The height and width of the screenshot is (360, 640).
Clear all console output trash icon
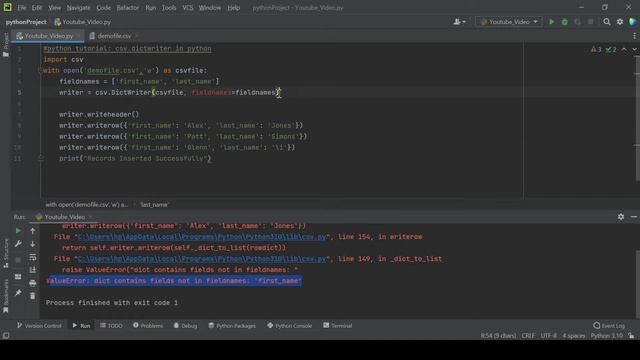coord(33,296)
